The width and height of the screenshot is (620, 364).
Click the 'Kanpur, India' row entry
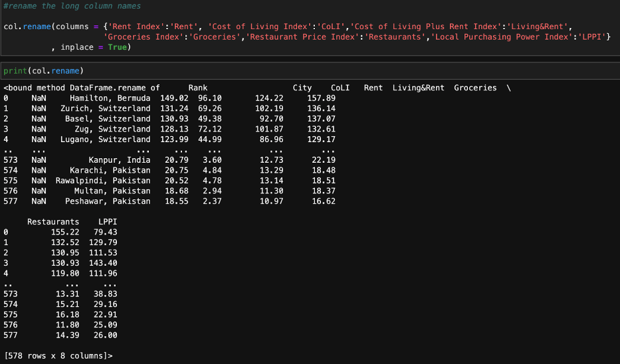point(119,160)
